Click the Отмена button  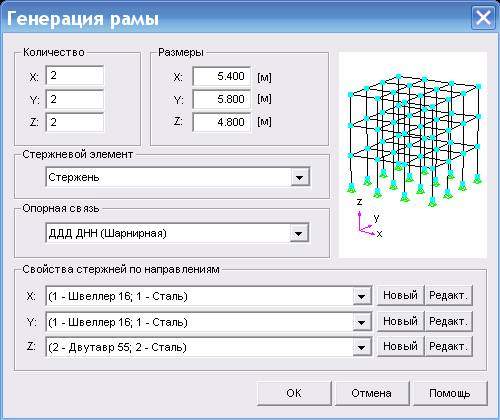click(x=372, y=393)
